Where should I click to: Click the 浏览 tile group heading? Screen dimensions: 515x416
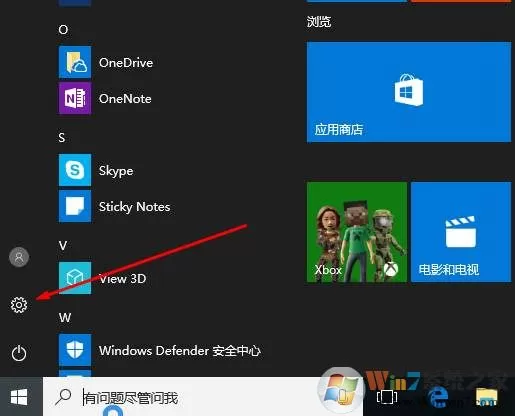pyautogui.click(x=319, y=22)
